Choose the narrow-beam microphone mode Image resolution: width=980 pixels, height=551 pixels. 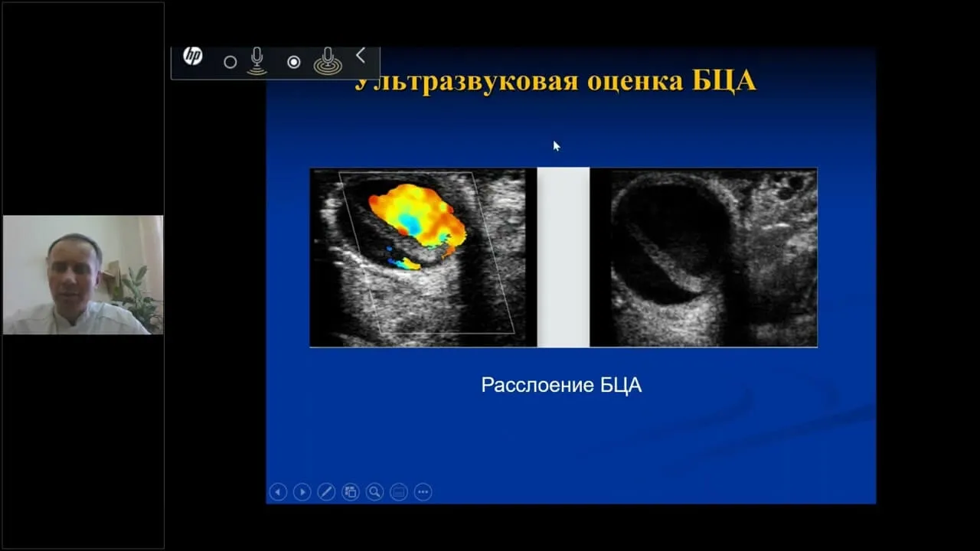pyautogui.click(x=257, y=61)
